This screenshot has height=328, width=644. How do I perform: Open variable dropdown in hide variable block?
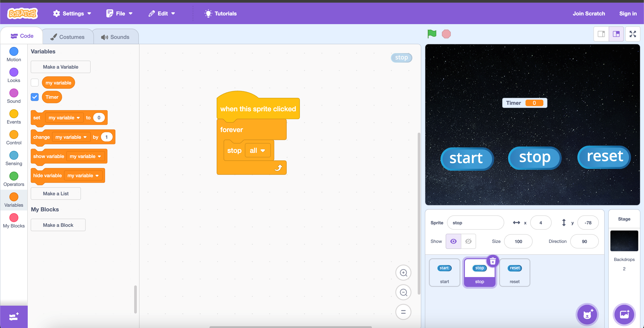[x=83, y=175]
